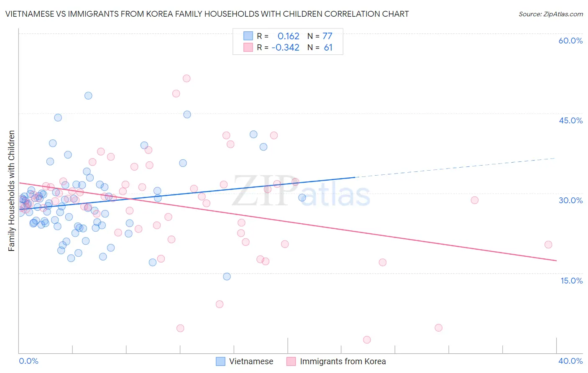
Task: Open the Source: ZipAtlas.com link
Action: click(x=551, y=14)
